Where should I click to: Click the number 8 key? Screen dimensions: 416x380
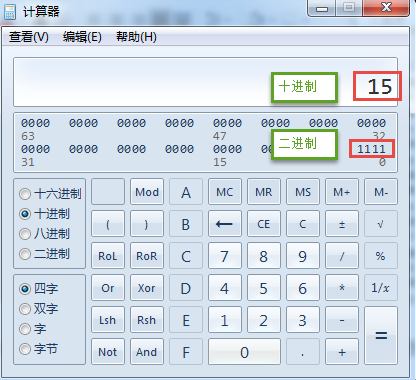[x=264, y=256]
